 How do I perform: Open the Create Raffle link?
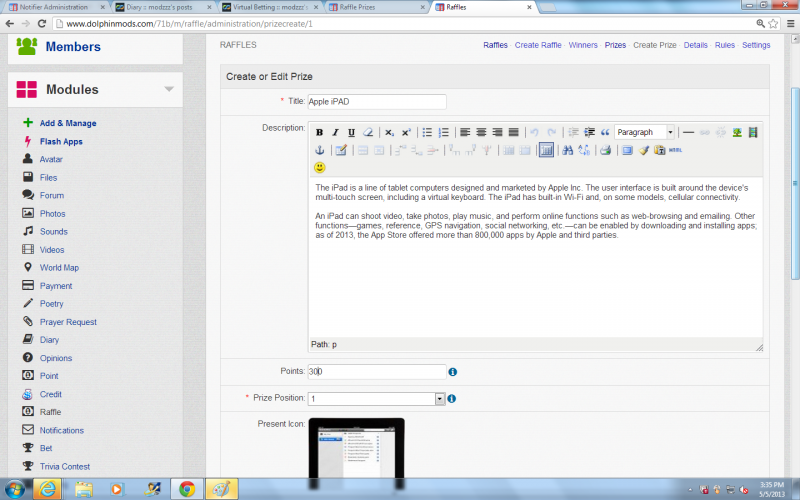(x=538, y=45)
